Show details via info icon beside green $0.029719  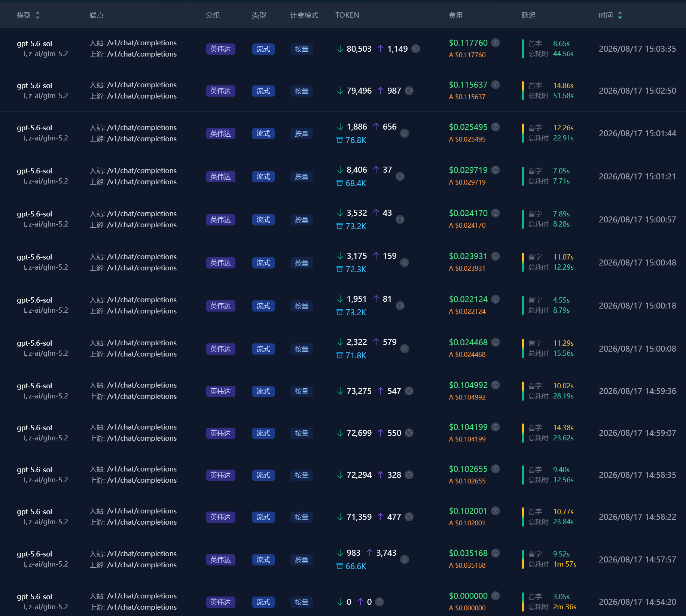496,170
